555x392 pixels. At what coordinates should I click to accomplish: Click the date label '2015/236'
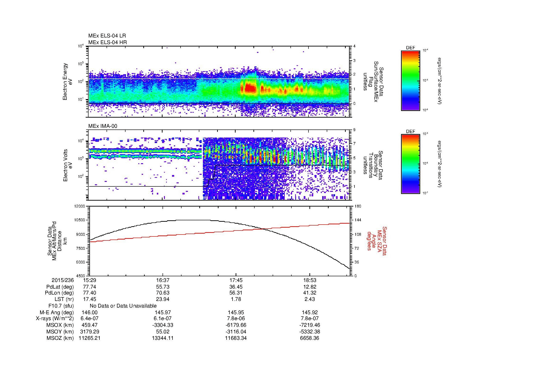point(63,280)
